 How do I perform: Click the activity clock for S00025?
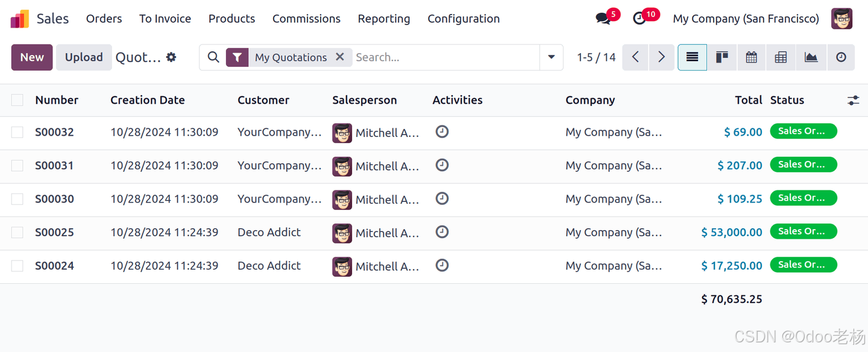coord(442,231)
